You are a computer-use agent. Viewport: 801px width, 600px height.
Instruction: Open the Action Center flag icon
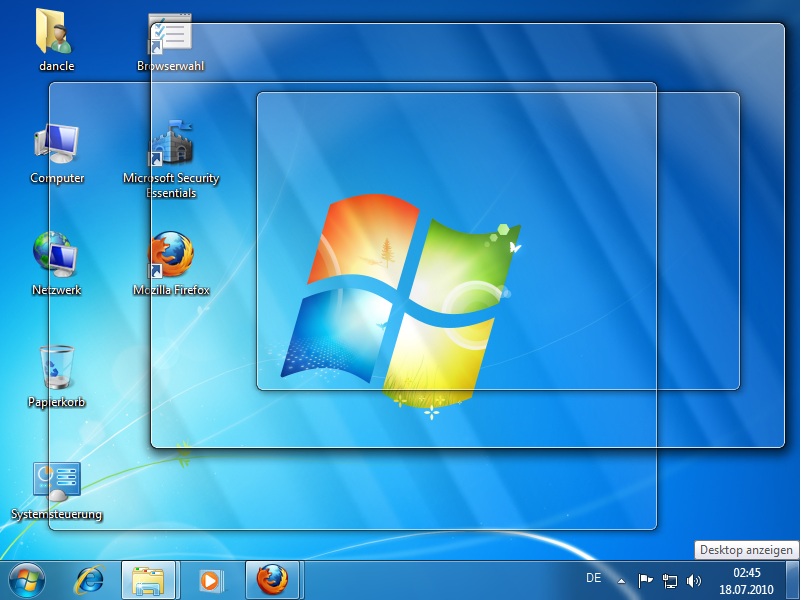(646, 580)
